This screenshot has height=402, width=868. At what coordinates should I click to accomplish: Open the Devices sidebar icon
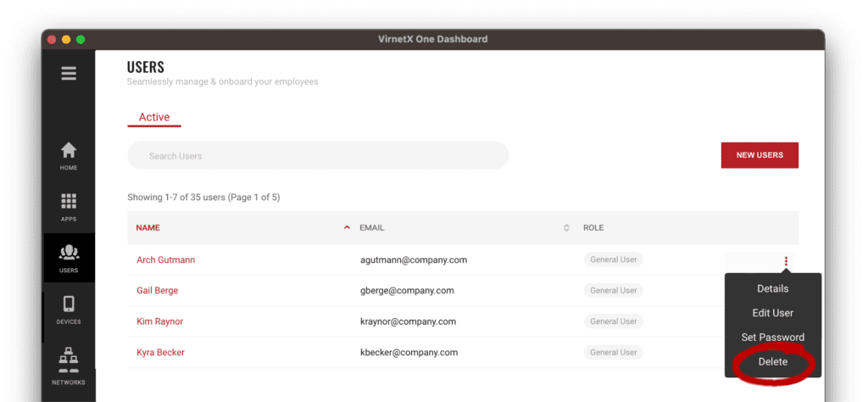69,309
